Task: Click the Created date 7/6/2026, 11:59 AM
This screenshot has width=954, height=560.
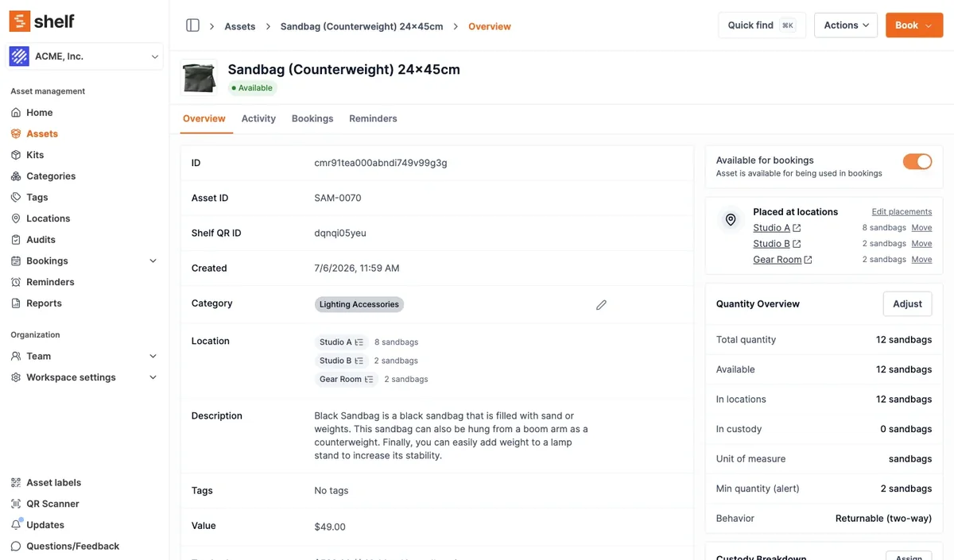Action: (x=357, y=268)
